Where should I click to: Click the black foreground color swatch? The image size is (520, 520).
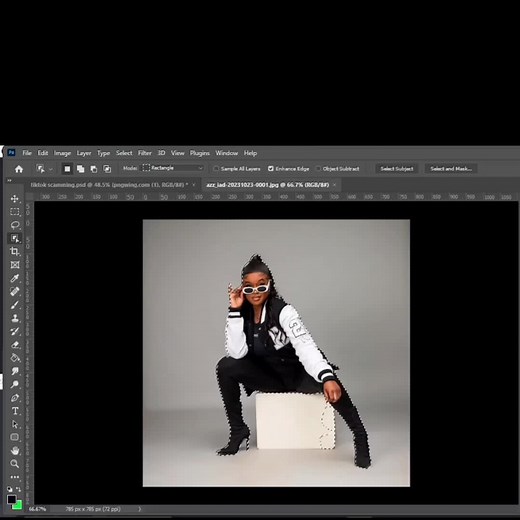(x=11, y=499)
